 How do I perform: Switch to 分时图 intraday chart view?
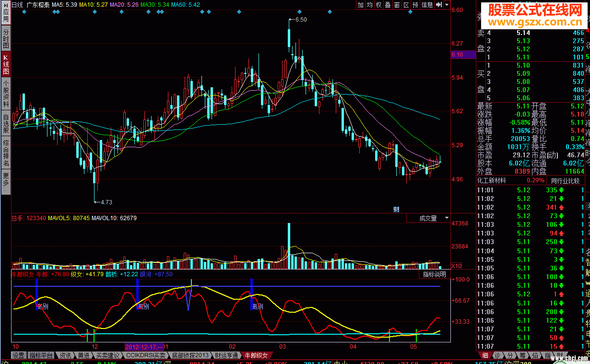point(5,38)
